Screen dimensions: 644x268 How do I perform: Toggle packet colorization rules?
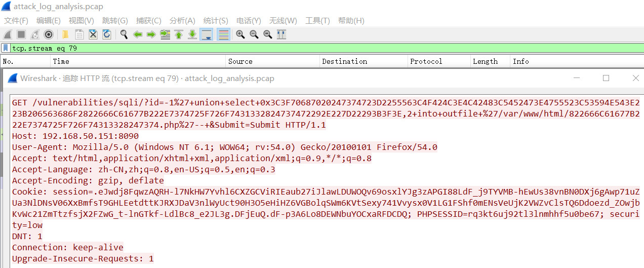pos(223,34)
